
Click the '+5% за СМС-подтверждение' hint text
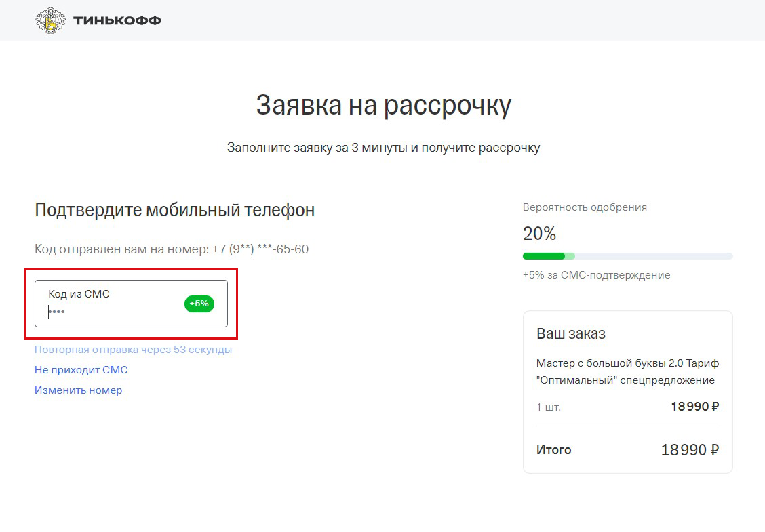(x=595, y=274)
